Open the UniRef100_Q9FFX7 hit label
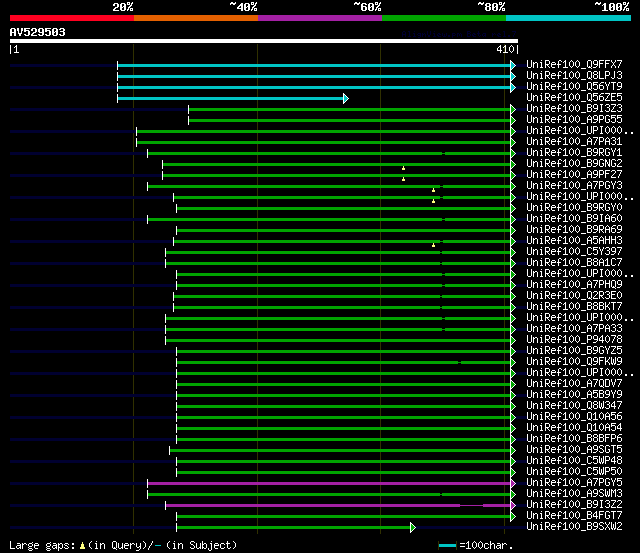This screenshot has width=640, height=553. (x=574, y=64)
